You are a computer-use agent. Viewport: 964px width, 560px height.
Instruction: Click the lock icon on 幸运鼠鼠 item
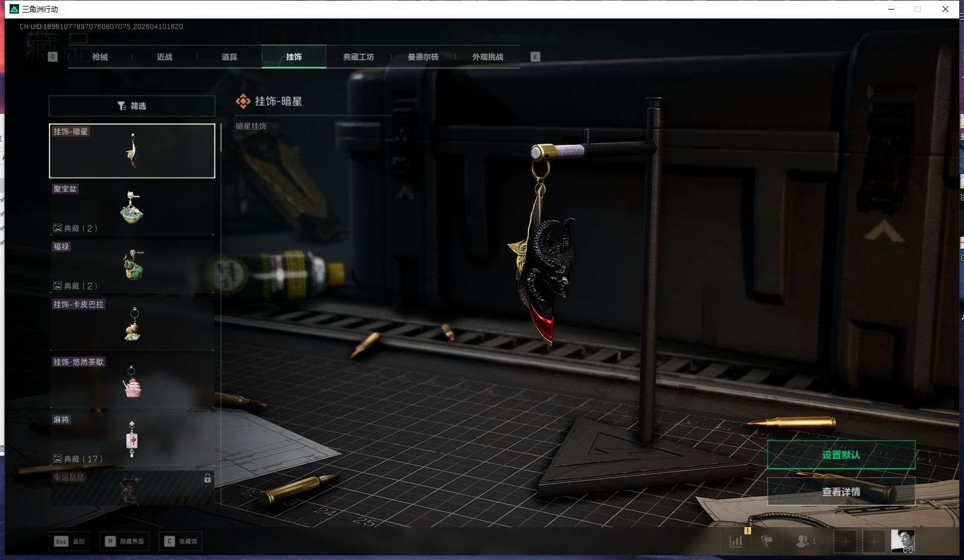207,478
